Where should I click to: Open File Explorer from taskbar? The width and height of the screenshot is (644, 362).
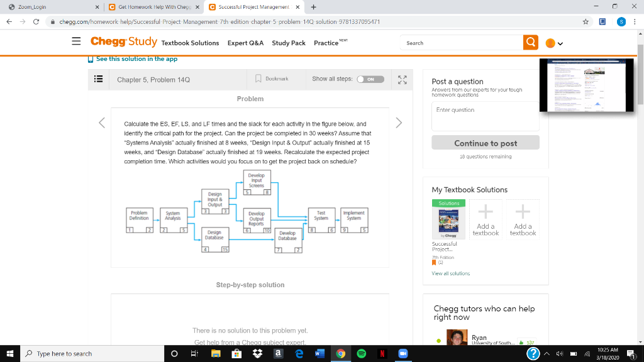[216, 353]
